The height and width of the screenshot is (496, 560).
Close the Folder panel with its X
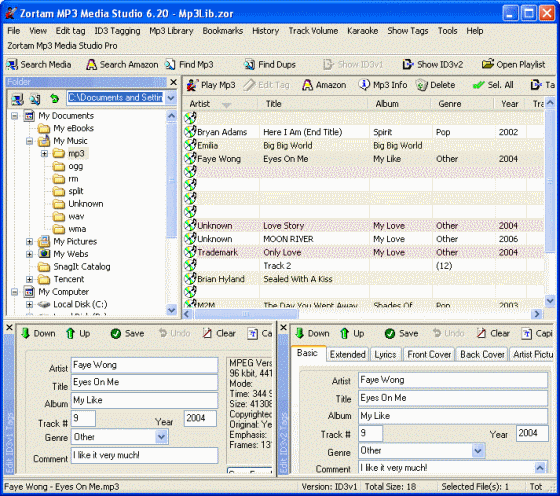point(173,82)
